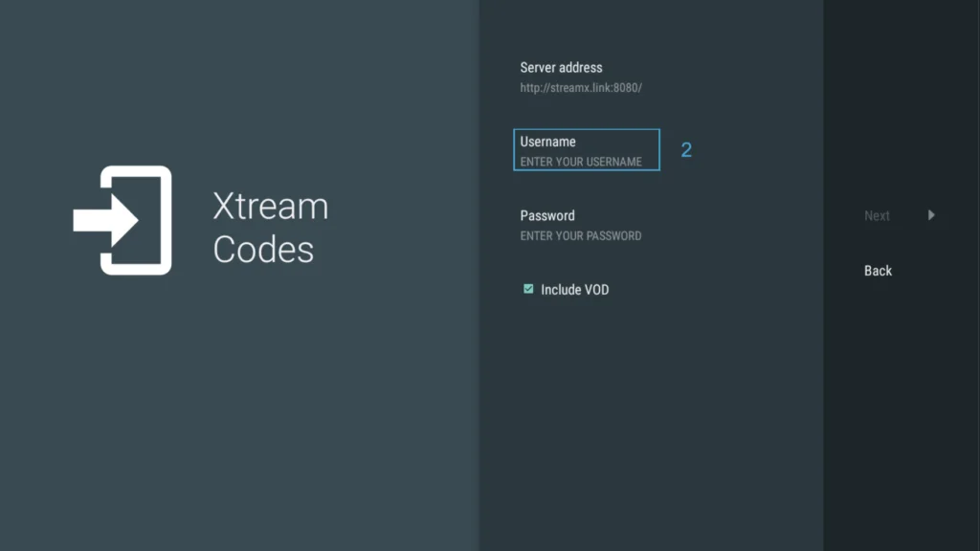Click the word Xtream in the title
Image resolution: width=980 pixels, height=551 pixels.
[270, 207]
